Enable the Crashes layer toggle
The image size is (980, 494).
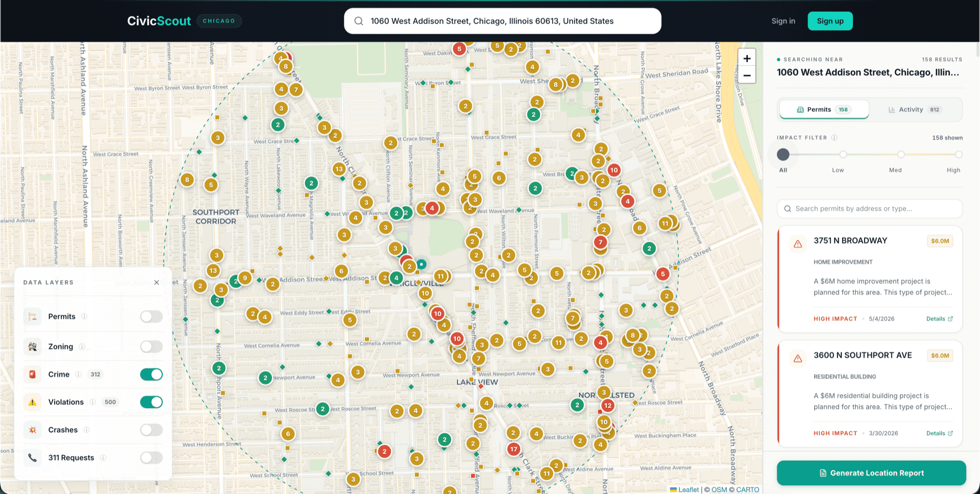pos(152,430)
